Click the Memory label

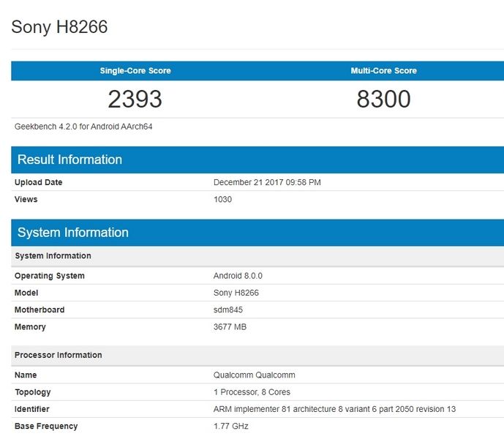pyautogui.click(x=30, y=327)
